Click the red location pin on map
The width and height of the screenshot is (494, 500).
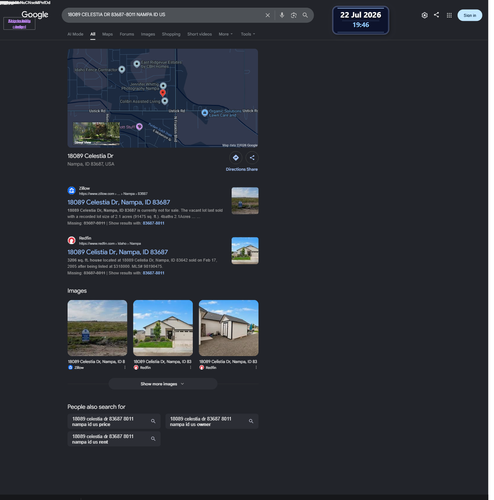[x=164, y=94]
